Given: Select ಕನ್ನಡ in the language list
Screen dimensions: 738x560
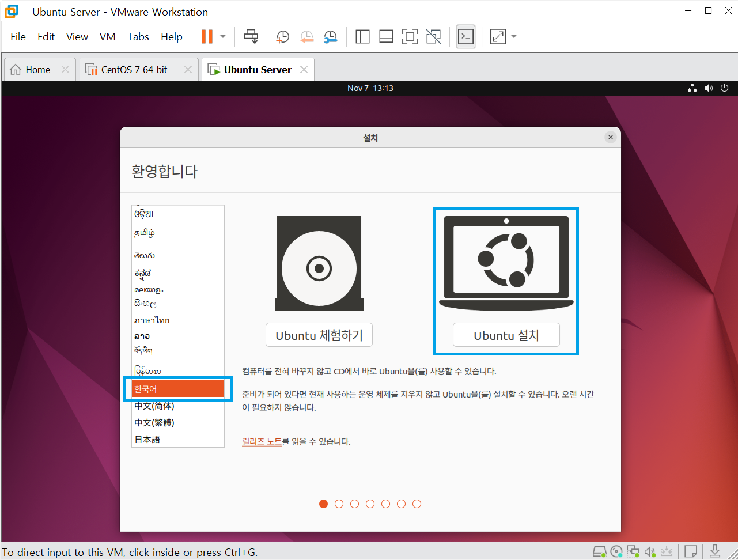Looking at the screenshot, I should 178,273.
